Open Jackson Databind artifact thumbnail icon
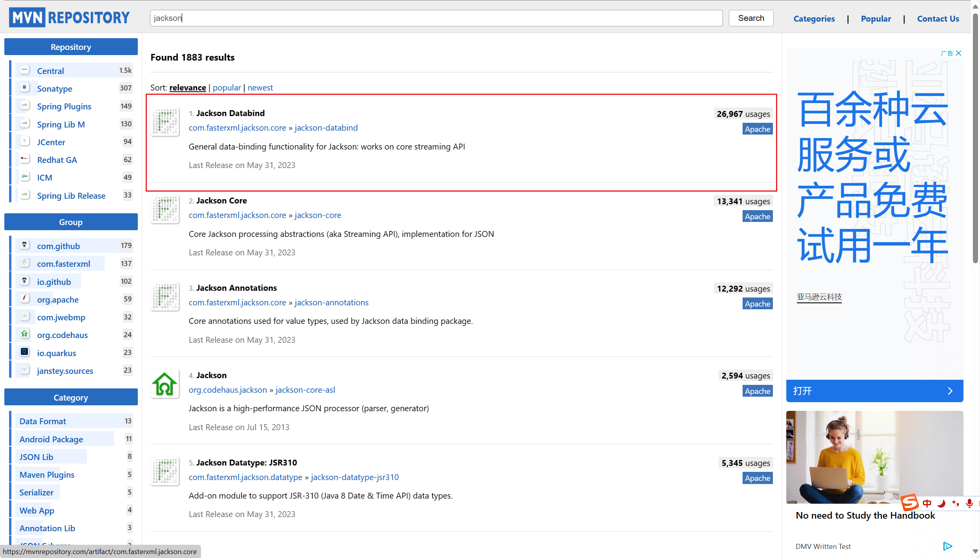980x558 pixels. coord(165,122)
